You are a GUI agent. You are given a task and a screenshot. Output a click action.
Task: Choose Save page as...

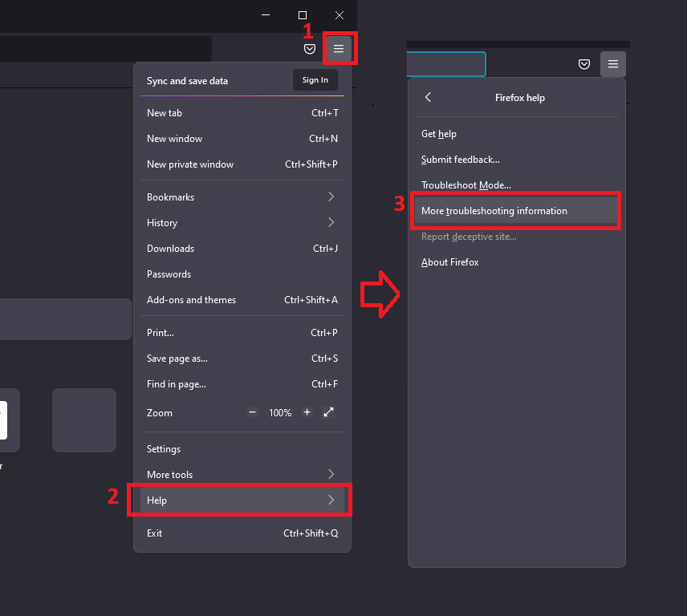[x=242, y=359]
